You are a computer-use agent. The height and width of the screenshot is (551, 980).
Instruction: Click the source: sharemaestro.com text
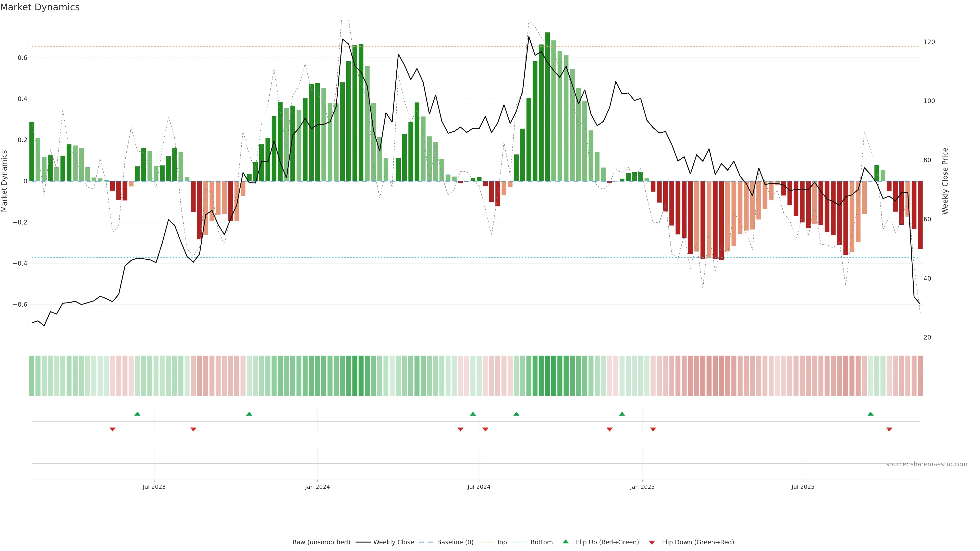click(926, 464)
